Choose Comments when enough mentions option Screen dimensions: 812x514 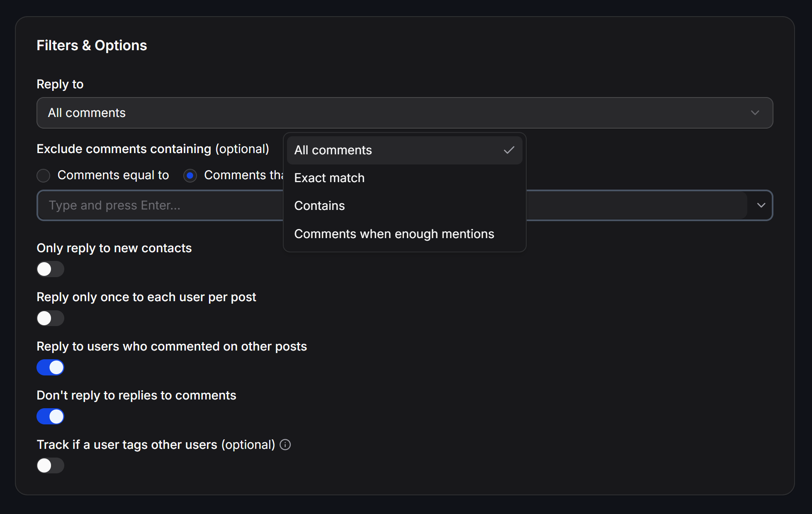coord(404,234)
